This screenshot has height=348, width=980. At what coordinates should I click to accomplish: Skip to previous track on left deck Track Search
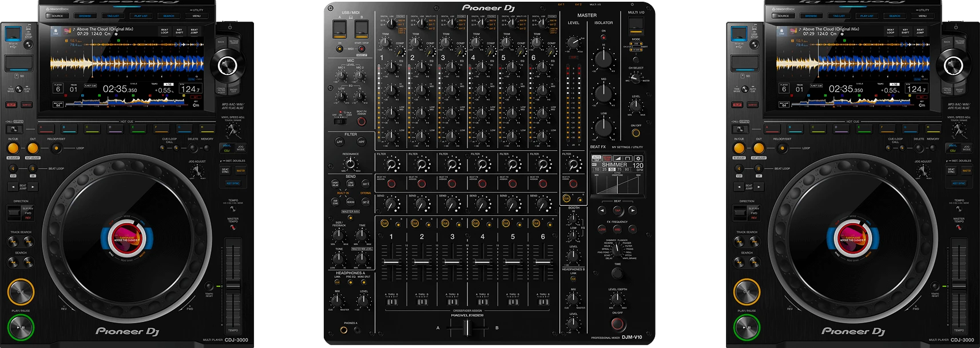coord(13,242)
